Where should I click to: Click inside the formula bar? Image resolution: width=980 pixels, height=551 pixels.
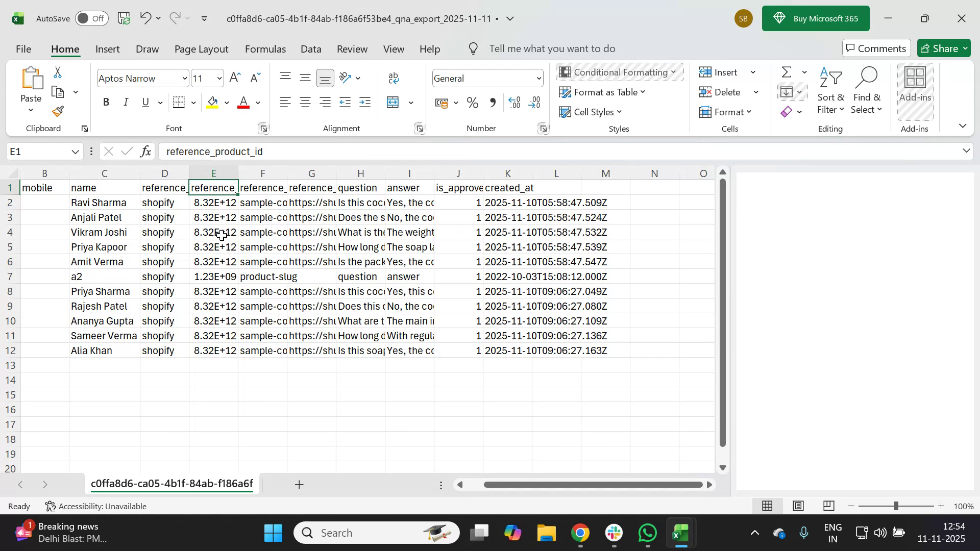point(357,151)
